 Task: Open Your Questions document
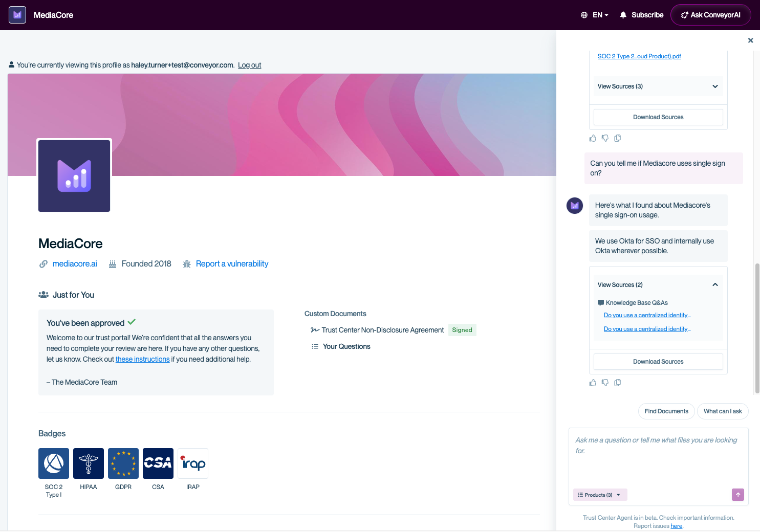tap(346, 346)
